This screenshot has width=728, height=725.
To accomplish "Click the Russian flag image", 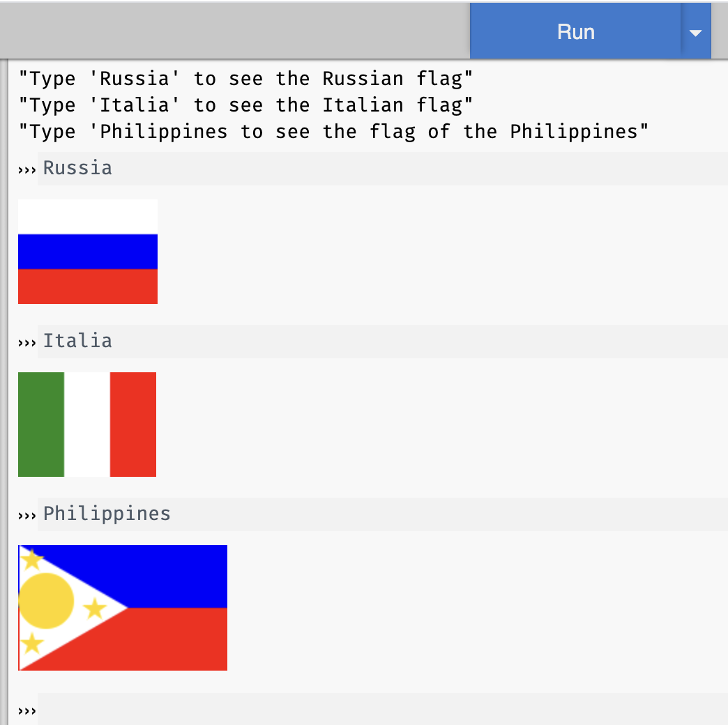I will pyautogui.click(x=88, y=252).
